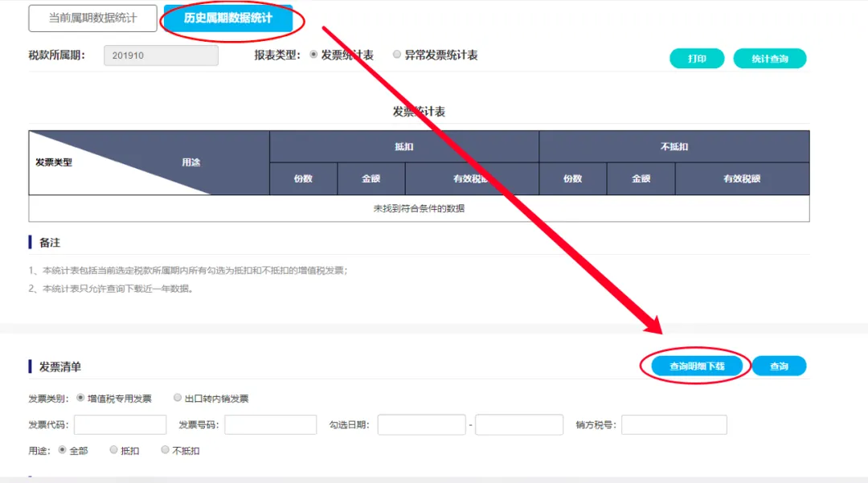Click 查询明细下载 button

coord(697,366)
